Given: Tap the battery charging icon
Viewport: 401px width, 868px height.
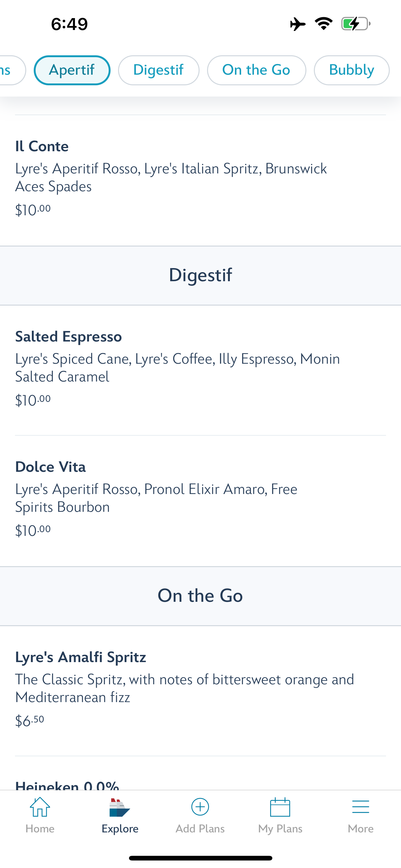Looking at the screenshot, I should (355, 24).
